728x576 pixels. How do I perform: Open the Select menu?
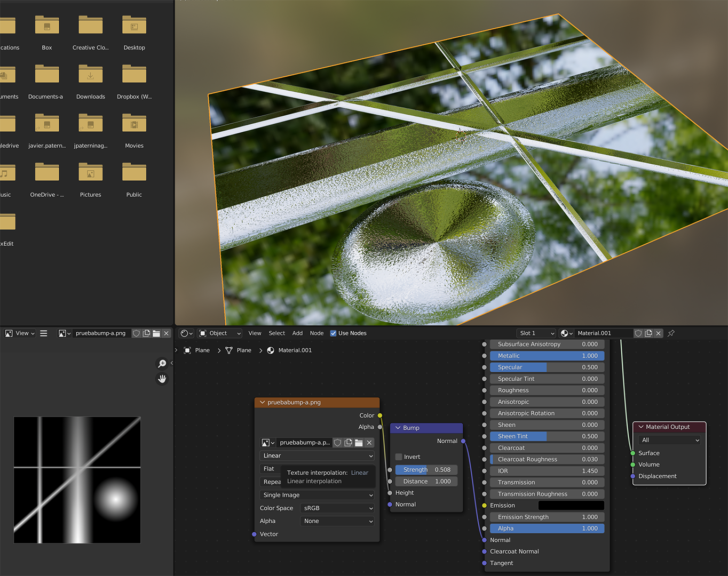point(276,333)
